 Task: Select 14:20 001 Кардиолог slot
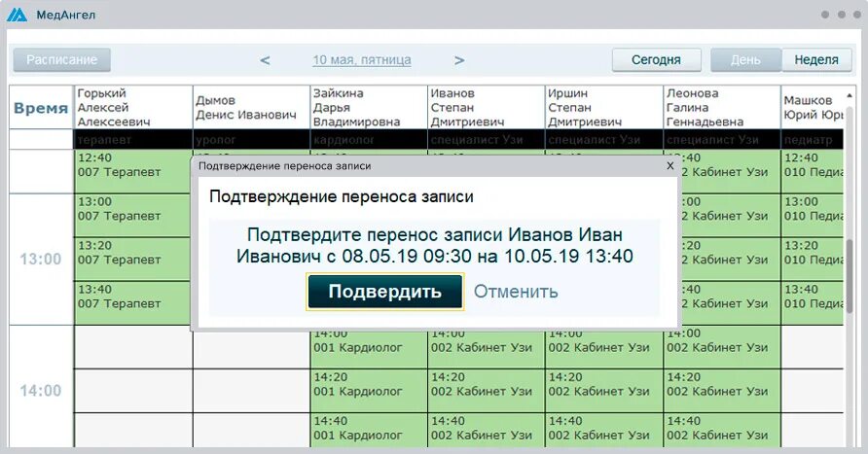369,391
